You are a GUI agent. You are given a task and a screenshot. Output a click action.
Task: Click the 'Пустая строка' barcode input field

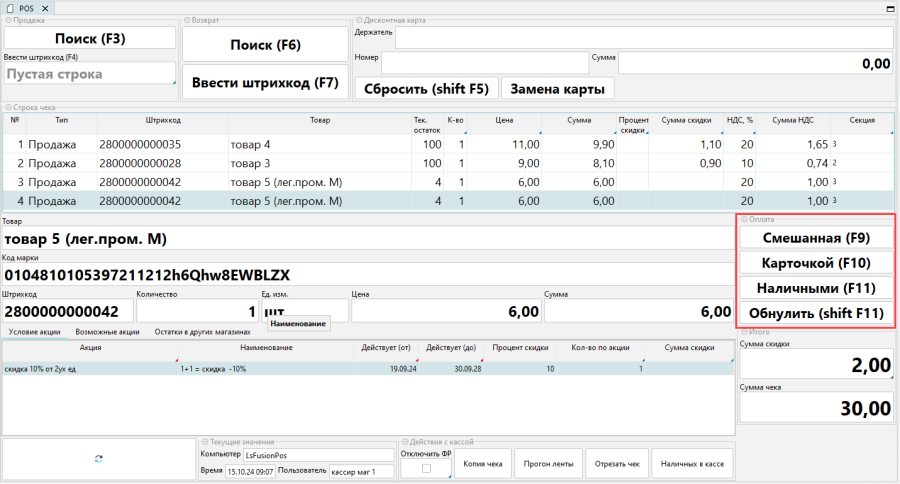point(88,73)
